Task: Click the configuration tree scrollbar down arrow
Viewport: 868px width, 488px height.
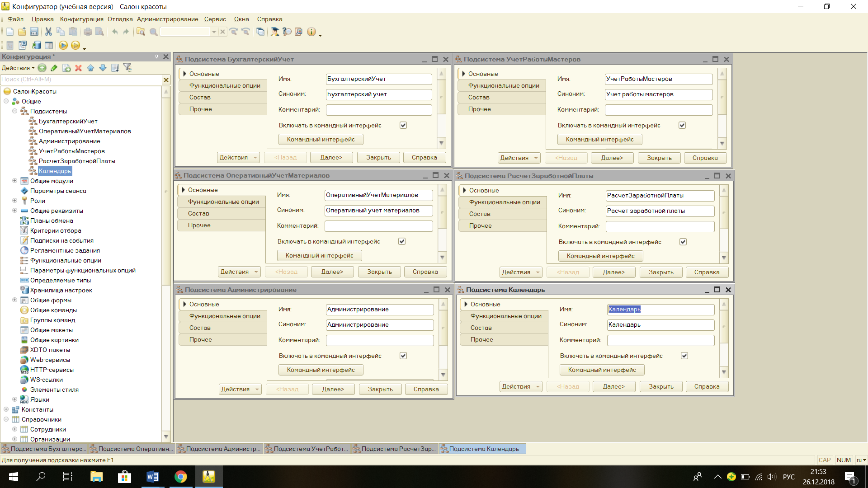Action: [x=166, y=436]
